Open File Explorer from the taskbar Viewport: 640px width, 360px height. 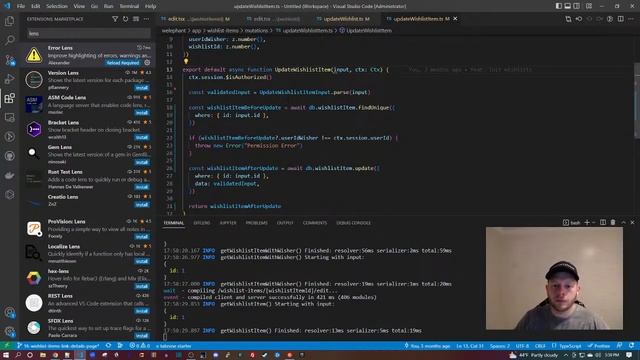pyautogui.click(x=42, y=355)
